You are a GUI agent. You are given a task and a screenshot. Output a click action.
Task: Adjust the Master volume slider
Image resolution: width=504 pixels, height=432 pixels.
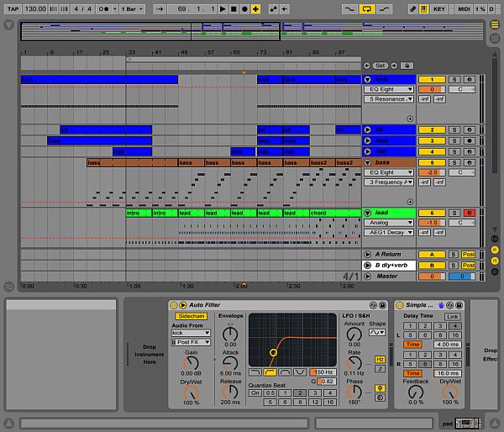(432, 276)
